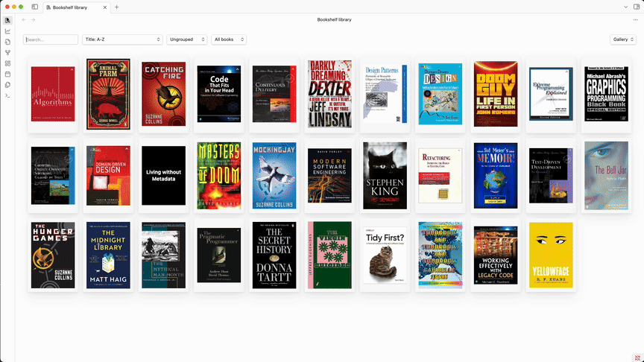Viewport: 644px width, 362px height.
Task: Open the All books filter dropdown
Action: pos(229,39)
